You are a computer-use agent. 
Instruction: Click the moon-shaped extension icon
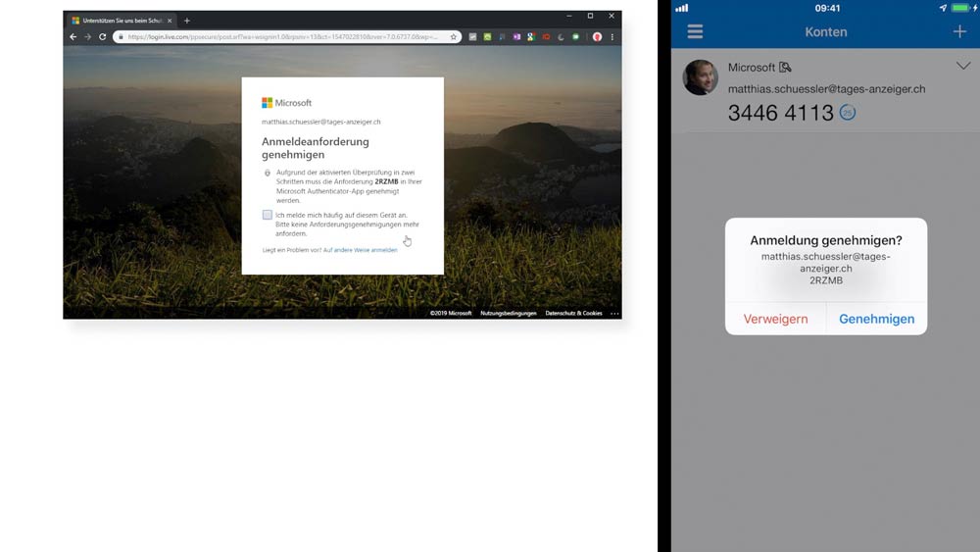pos(561,37)
